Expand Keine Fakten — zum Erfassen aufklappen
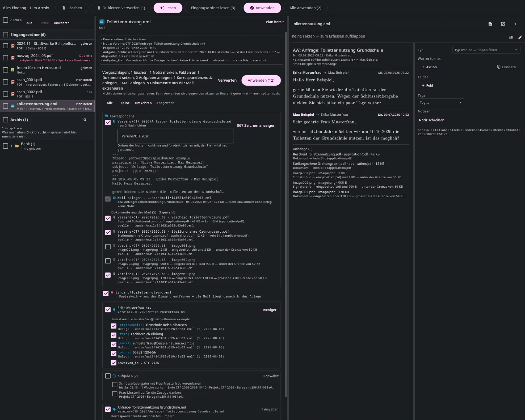The height and width of the screenshot is (420, 525). [x=328, y=36]
